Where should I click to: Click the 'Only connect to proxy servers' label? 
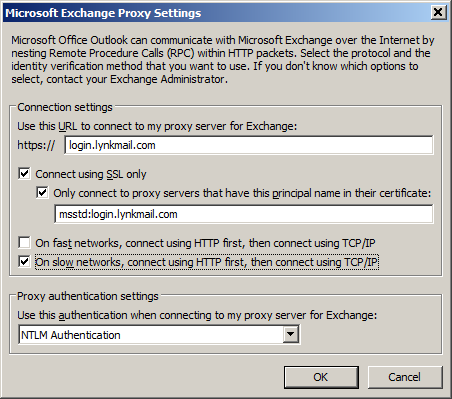coord(242,193)
